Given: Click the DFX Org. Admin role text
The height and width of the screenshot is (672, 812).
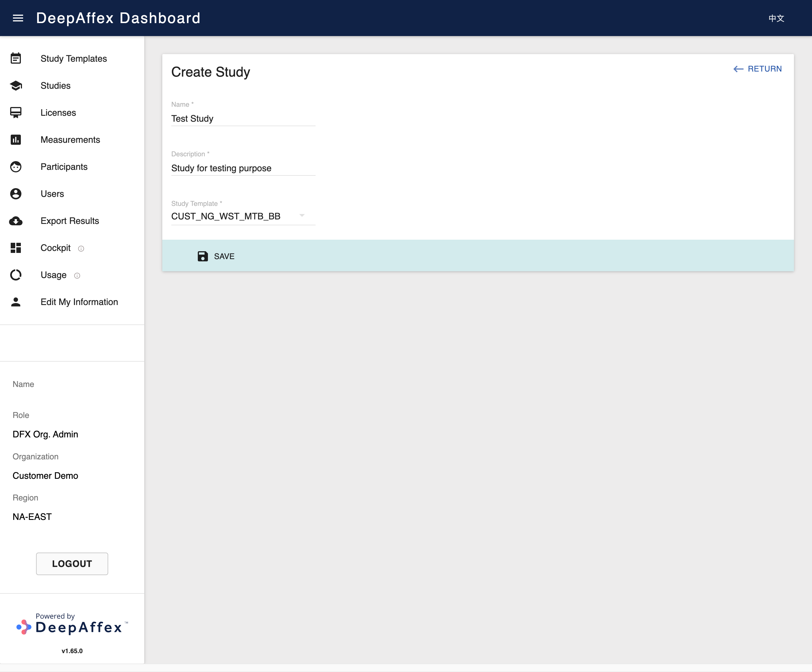Looking at the screenshot, I should coord(45,434).
